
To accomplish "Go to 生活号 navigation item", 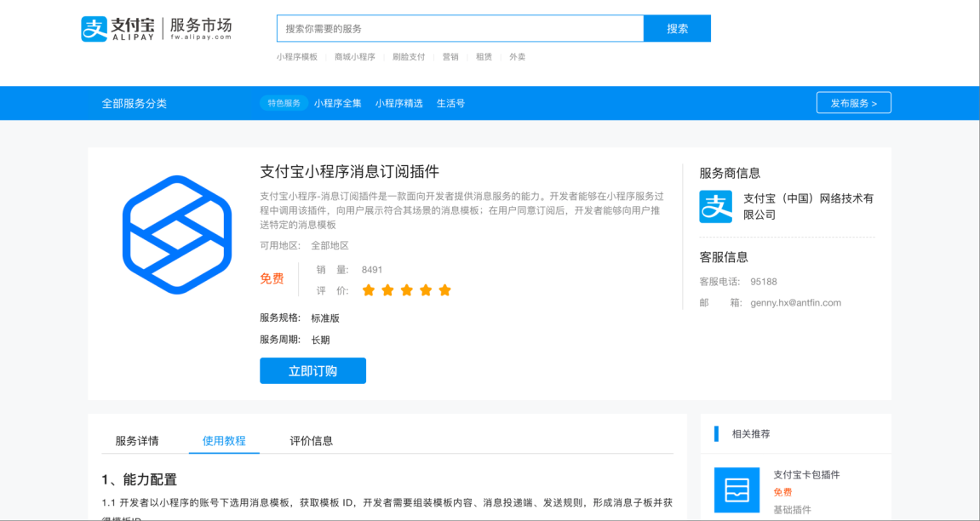I will click(450, 104).
